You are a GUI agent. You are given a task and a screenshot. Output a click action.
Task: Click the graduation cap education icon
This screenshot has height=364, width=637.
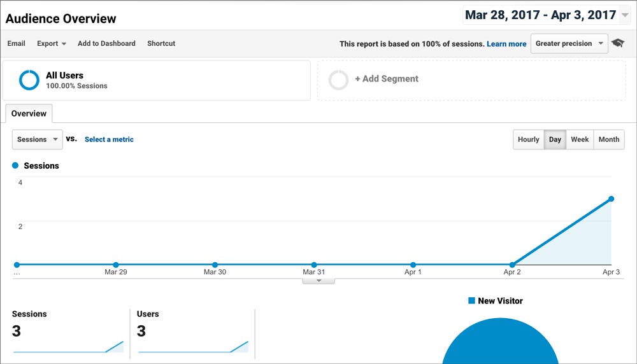618,43
